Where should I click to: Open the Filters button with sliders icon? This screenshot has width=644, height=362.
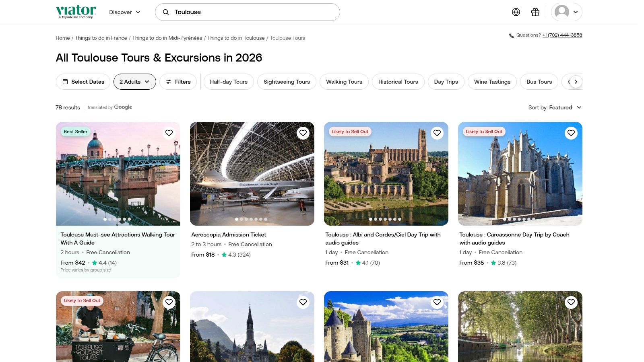coord(178,82)
